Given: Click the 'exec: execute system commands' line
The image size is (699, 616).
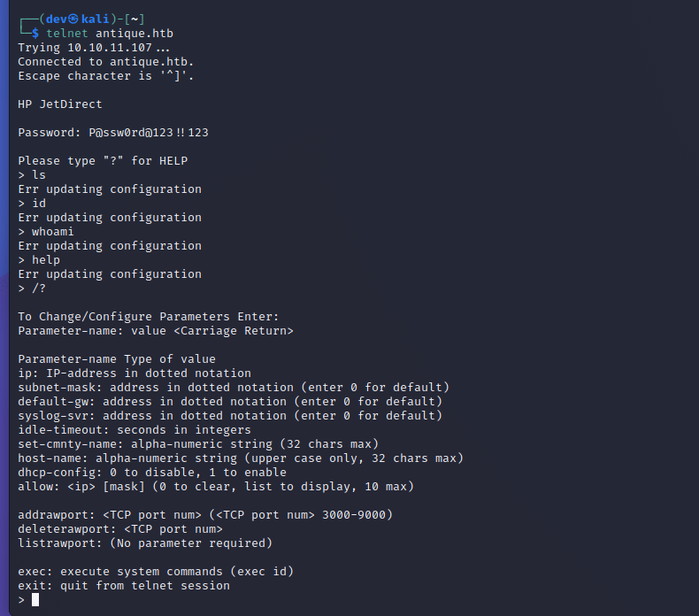Looking at the screenshot, I should (x=156, y=572).
